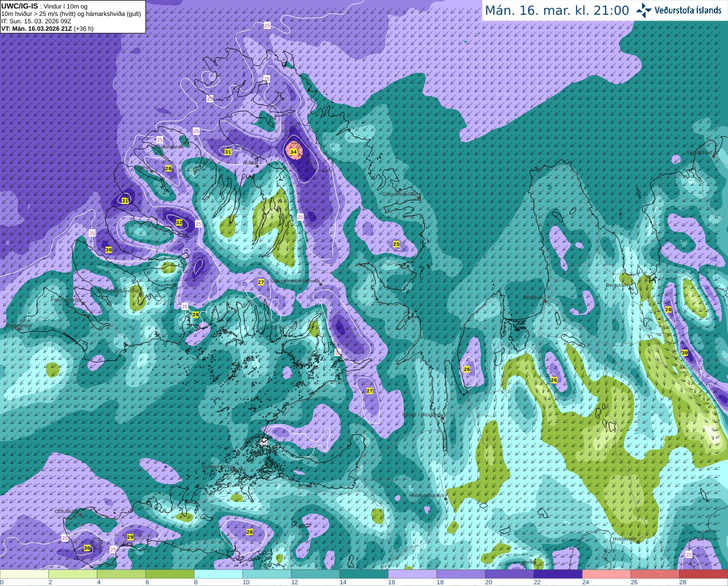This screenshot has height=586, width=728.
Task: Click the 24–26 m/s pink legend swatch
Action: click(607, 574)
